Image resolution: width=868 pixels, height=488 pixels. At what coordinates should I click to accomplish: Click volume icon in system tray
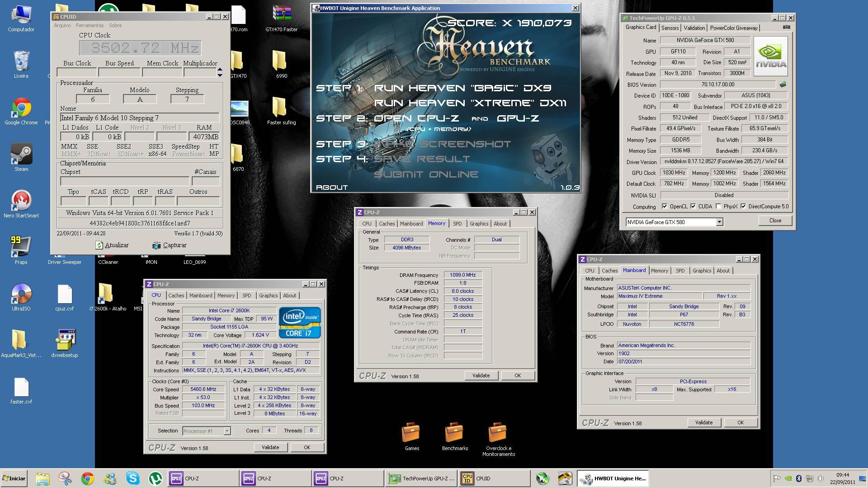click(x=821, y=479)
